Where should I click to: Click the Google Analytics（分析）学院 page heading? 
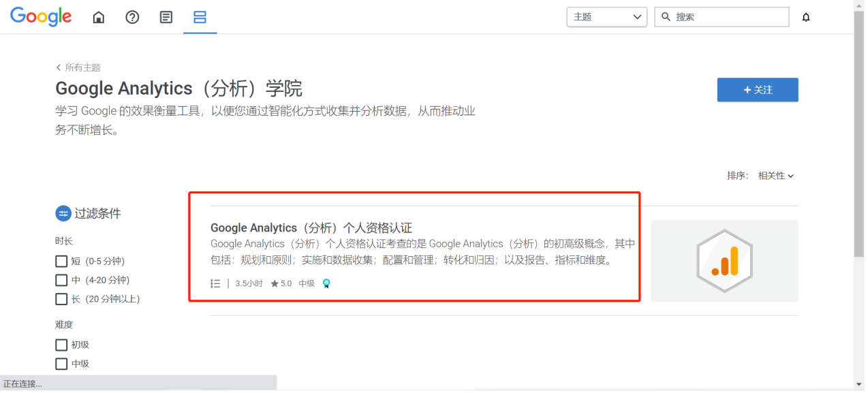tap(179, 89)
